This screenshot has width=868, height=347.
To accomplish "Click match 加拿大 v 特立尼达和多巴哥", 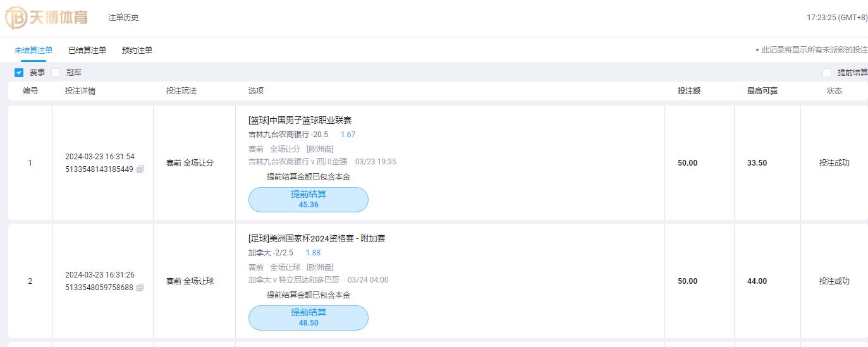I will point(294,280).
